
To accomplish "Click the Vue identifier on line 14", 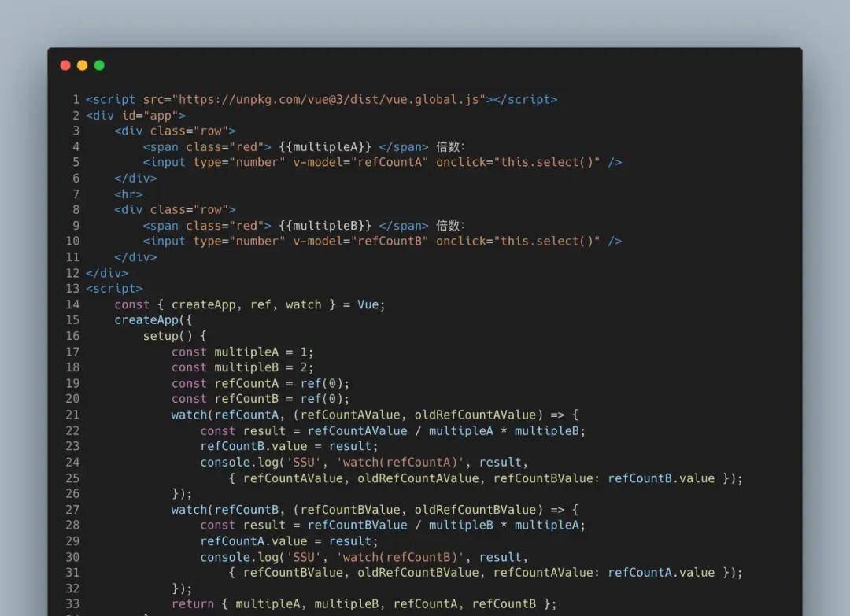I will click(x=368, y=304).
